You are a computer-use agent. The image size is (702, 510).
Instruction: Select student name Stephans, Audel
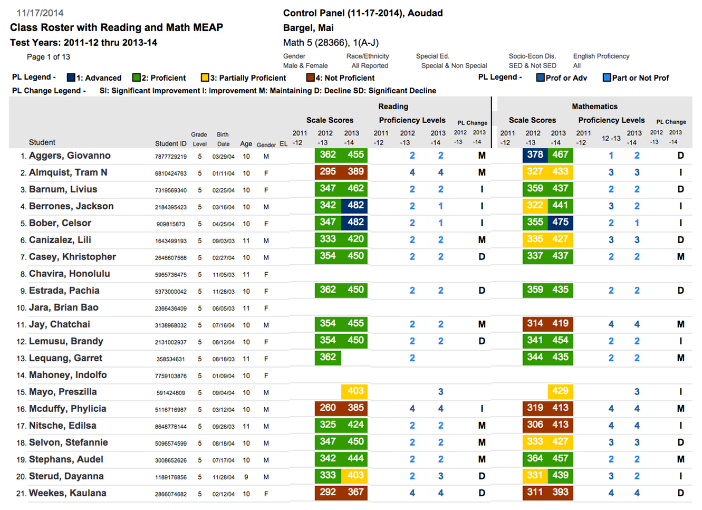[x=66, y=459]
